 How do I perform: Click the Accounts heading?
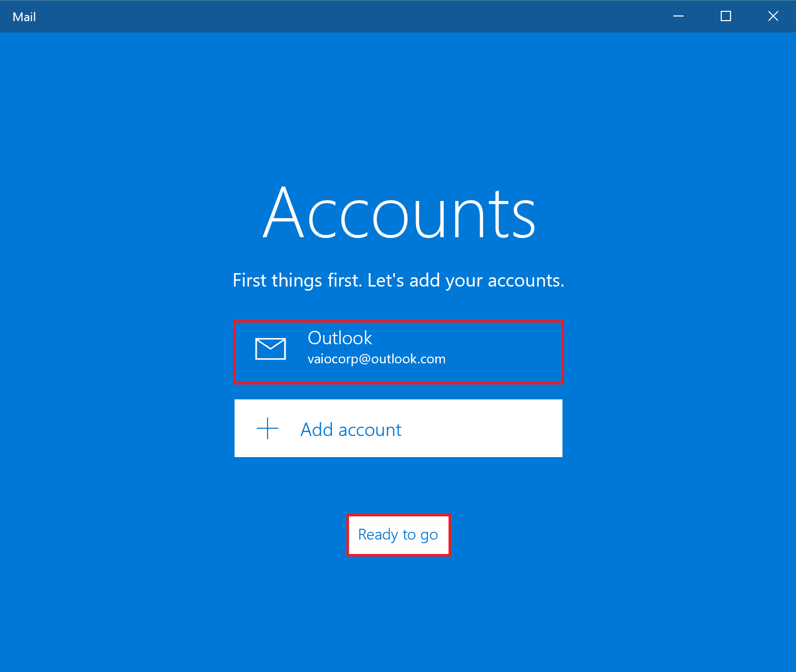click(400, 213)
